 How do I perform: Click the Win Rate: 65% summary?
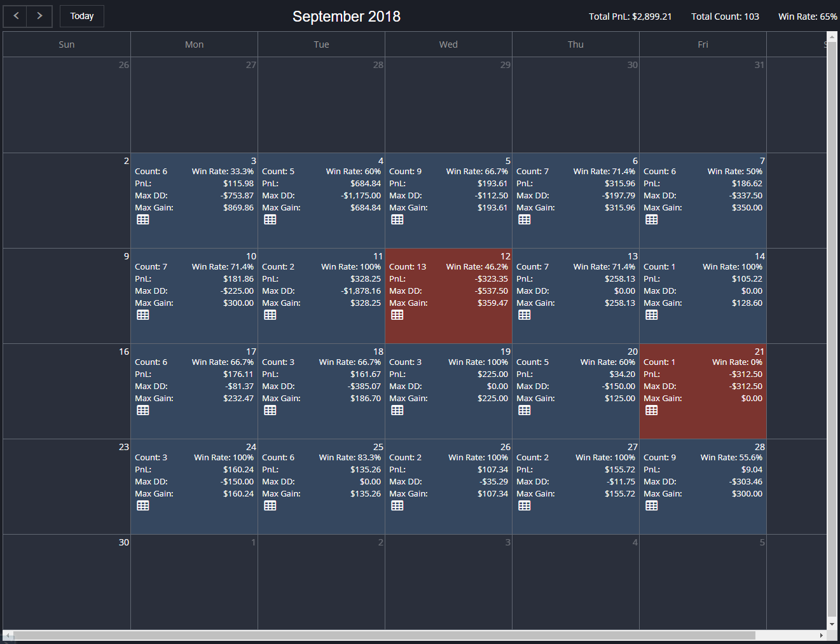[x=808, y=17]
